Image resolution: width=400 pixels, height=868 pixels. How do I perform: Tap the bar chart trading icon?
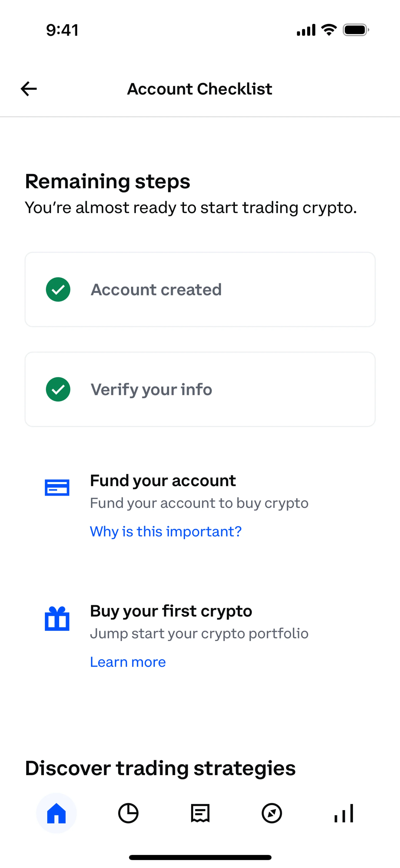click(344, 813)
